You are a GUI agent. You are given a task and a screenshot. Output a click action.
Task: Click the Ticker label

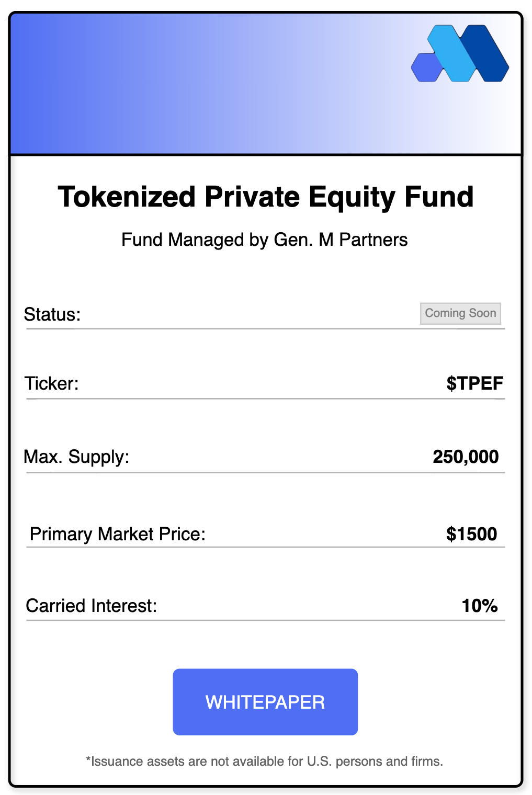tap(52, 383)
